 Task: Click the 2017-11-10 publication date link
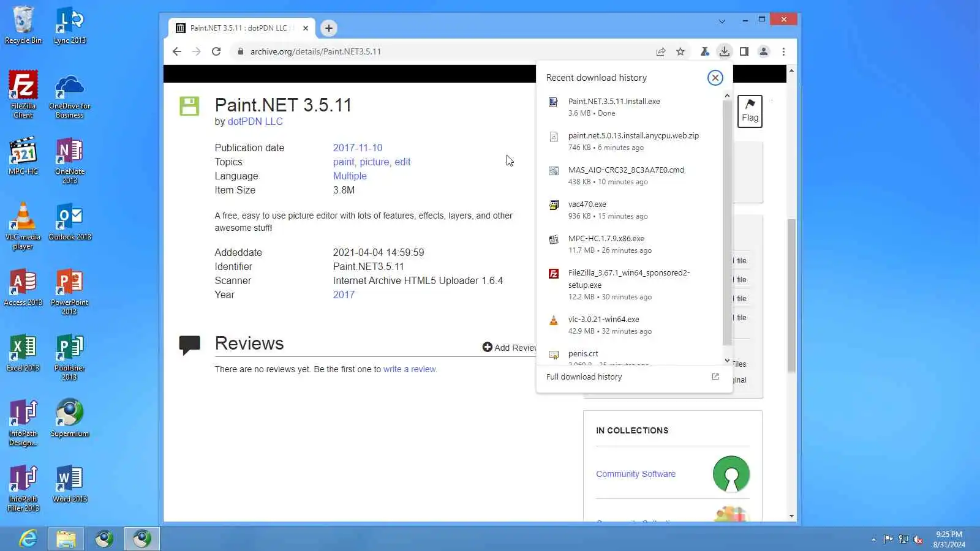(358, 148)
